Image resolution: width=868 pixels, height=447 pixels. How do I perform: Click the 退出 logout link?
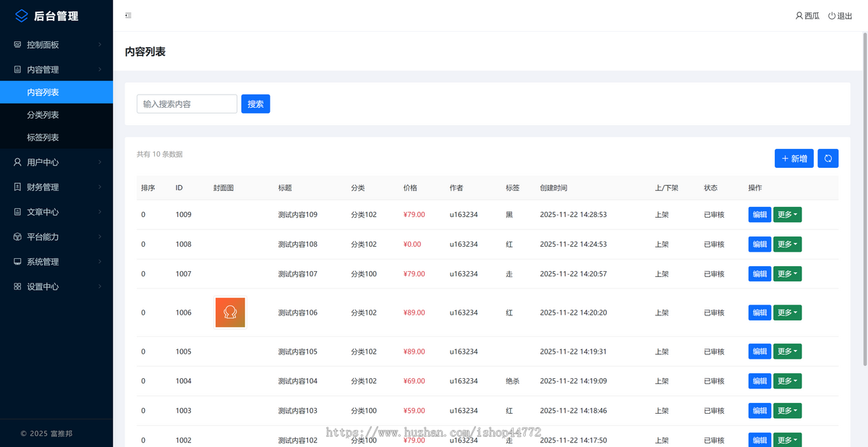841,16
